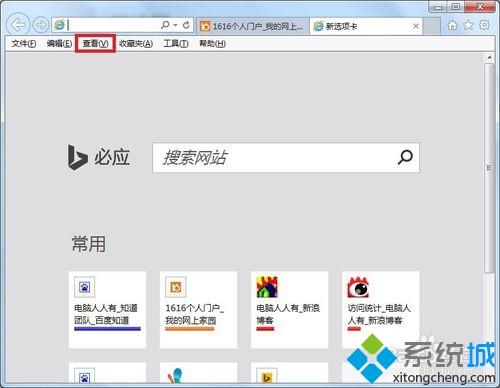Refresh the page with the reload icon

coord(186,25)
